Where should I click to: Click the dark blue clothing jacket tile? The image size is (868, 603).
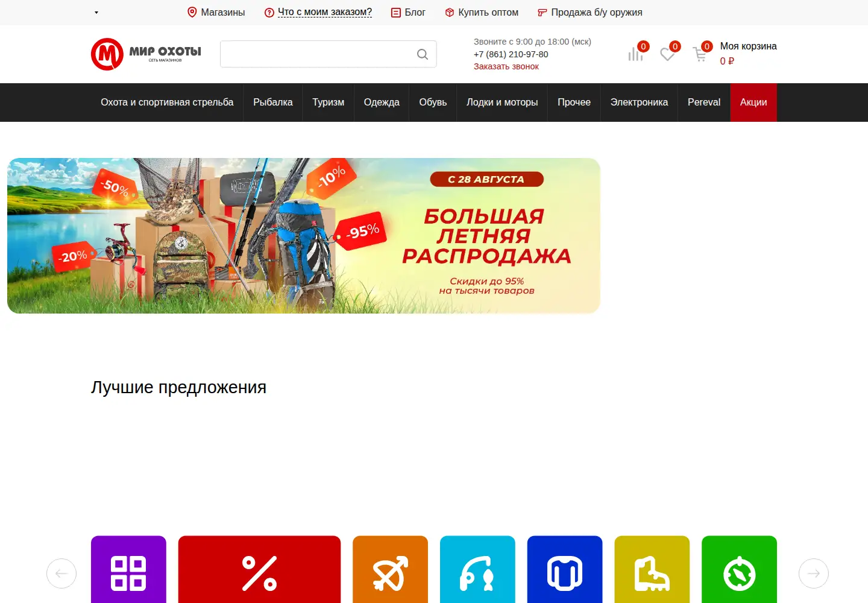click(x=565, y=569)
